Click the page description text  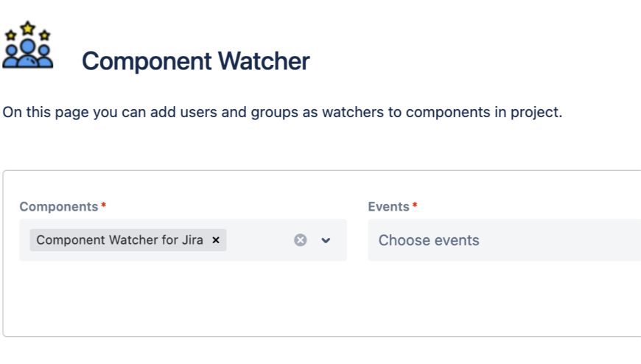click(x=282, y=113)
